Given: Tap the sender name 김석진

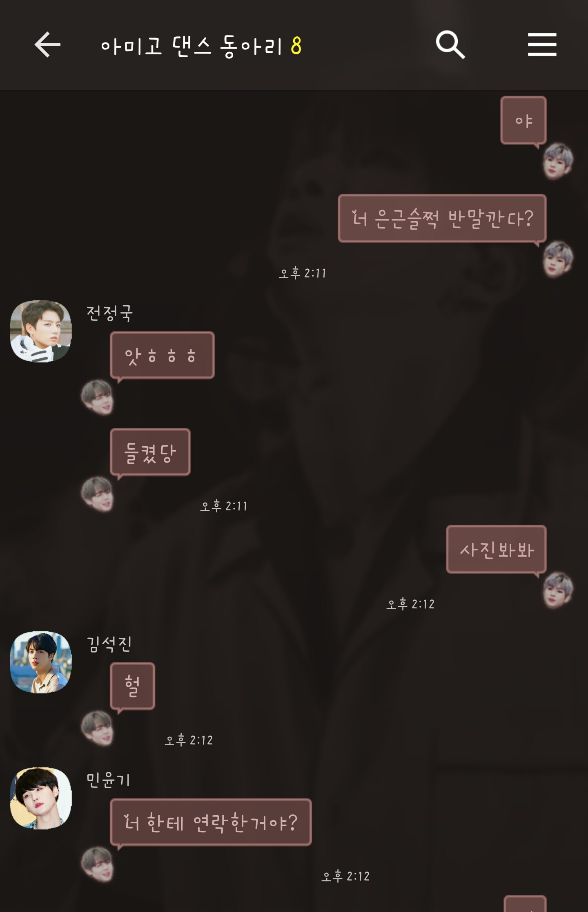Looking at the screenshot, I should 109,644.
